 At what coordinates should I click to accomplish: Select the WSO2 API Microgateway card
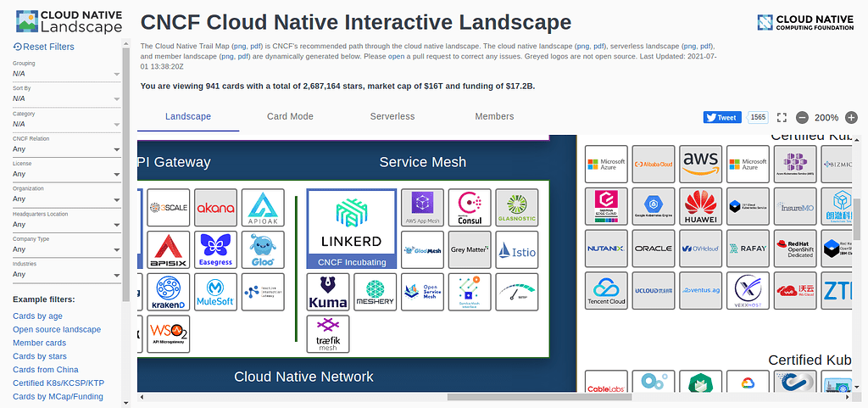(169, 334)
